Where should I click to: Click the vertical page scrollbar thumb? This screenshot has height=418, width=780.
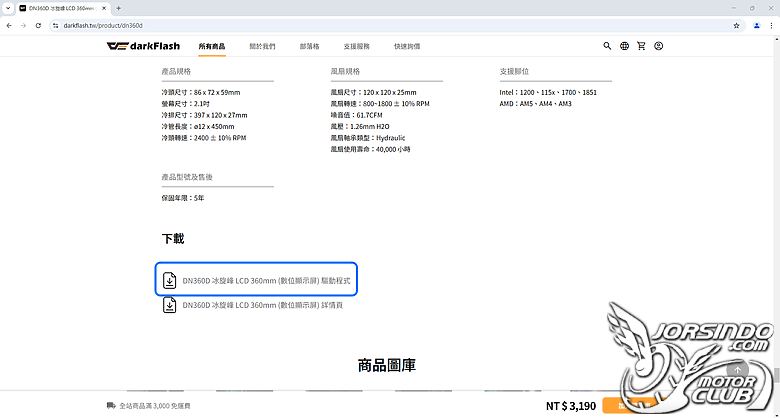click(x=776, y=374)
